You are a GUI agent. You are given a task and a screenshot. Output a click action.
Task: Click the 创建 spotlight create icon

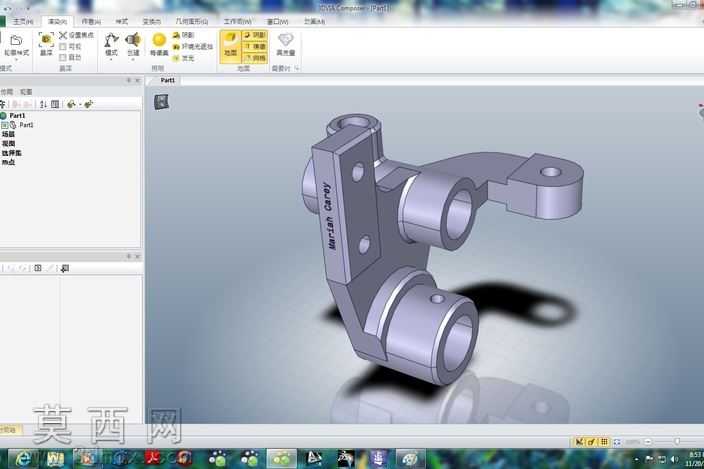click(133, 40)
